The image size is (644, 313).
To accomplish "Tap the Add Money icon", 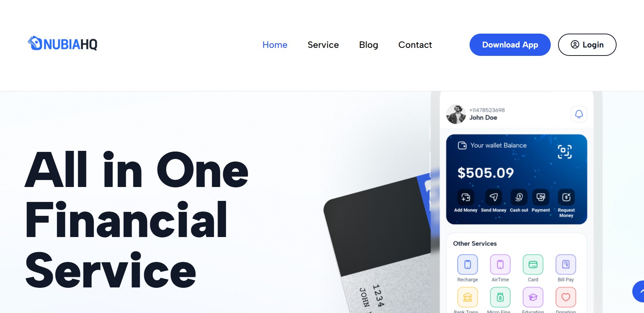I will coord(466,197).
